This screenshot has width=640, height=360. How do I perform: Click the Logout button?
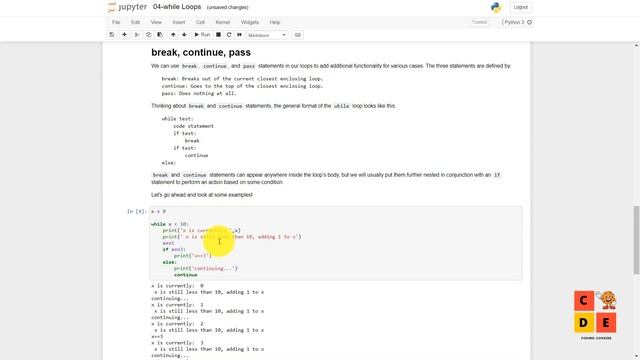coord(520,7)
